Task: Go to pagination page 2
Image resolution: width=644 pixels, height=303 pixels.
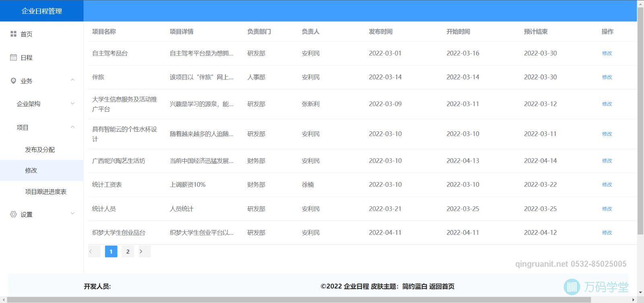Action: click(128, 251)
